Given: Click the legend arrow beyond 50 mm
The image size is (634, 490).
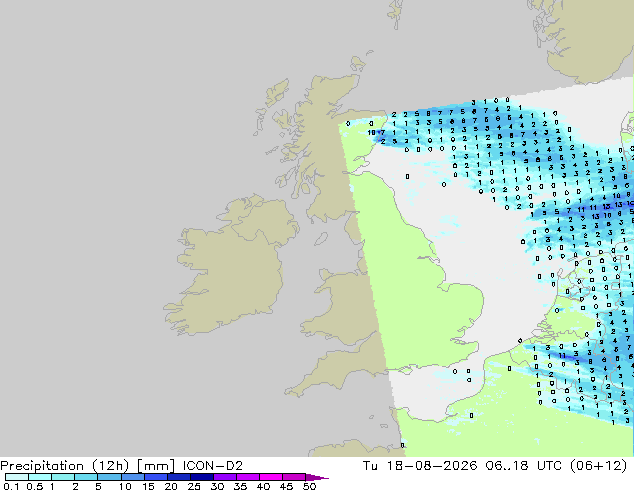Looking at the screenshot, I should click(317, 477).
